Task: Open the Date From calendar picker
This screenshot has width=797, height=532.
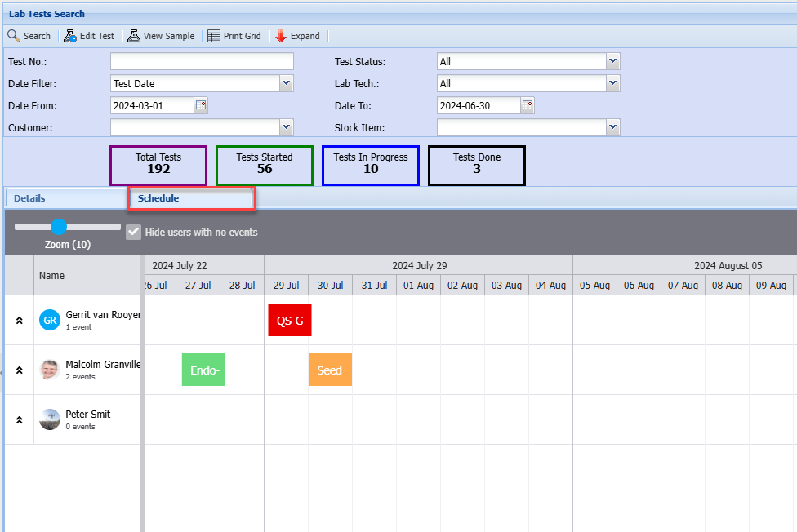Action: coord(201,105)
